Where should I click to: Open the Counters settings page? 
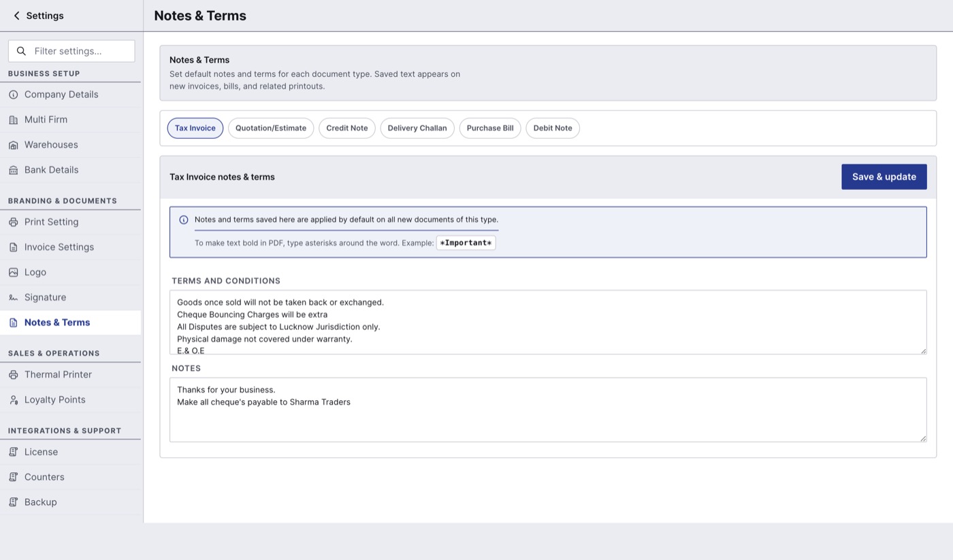coord(71,477)
